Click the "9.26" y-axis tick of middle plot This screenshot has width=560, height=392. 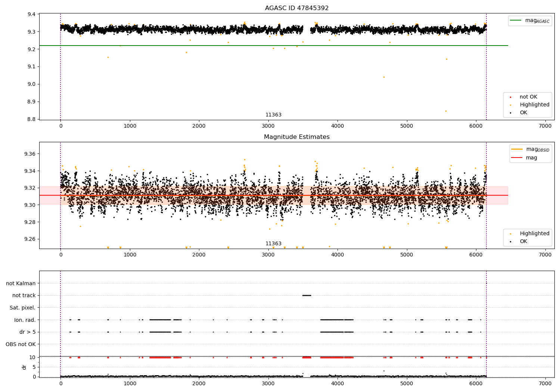tap(30, 239)
